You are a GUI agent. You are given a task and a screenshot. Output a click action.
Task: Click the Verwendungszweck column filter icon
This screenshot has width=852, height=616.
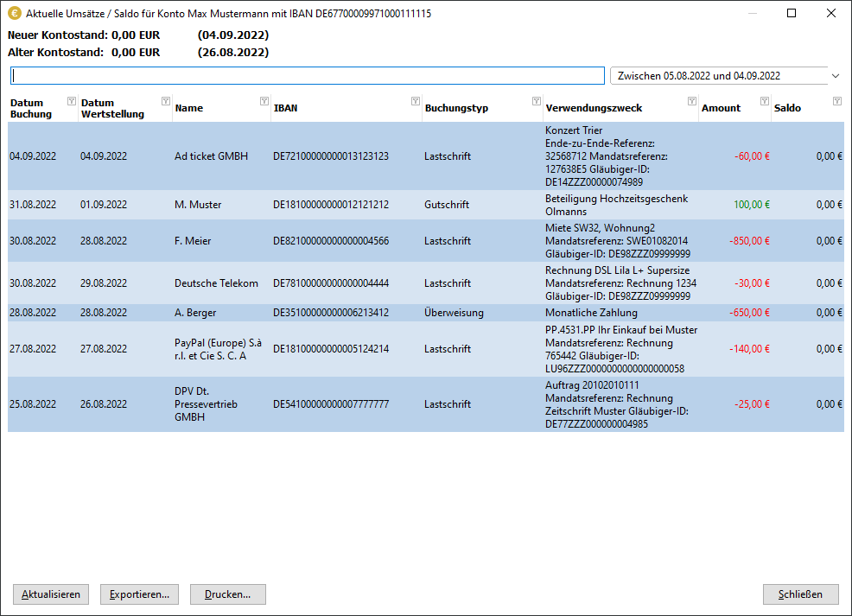[x=692, y=101]
